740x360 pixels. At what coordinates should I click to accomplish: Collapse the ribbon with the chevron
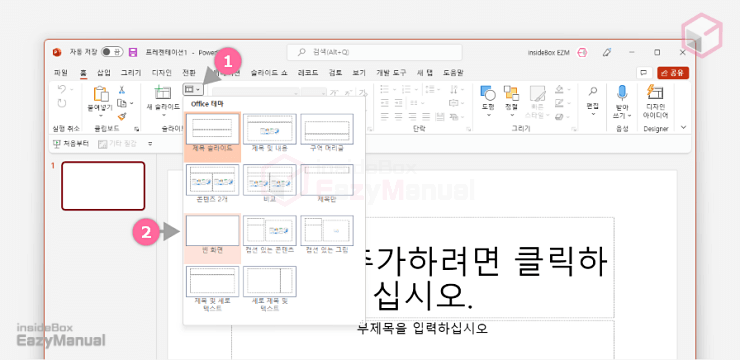pos(683,128)
